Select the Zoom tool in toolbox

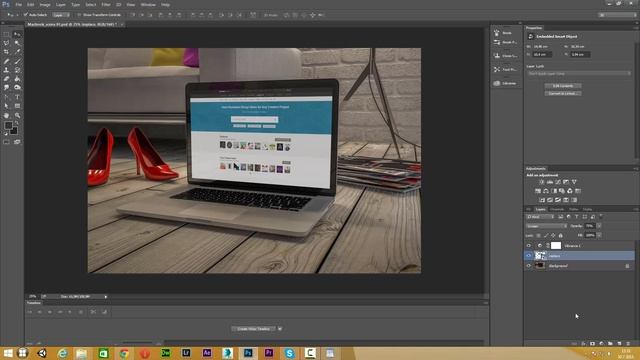point(17,116)
